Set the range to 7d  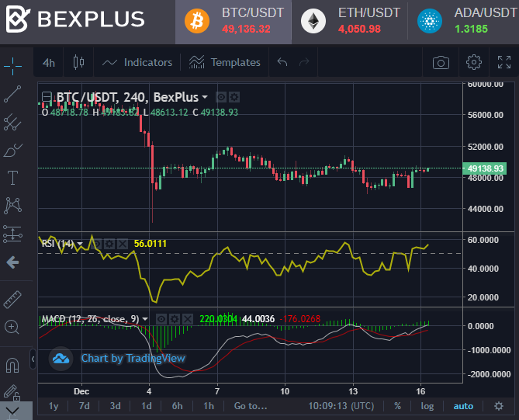click(x=84, y=406)
